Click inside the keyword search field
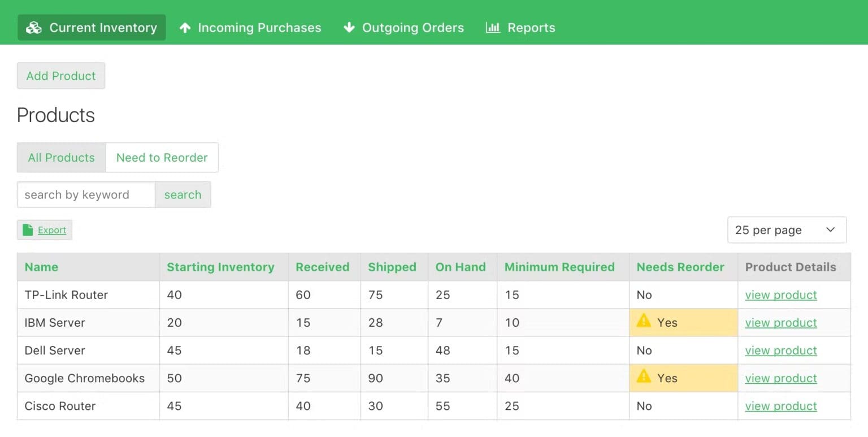Screen dimensions: 868x437 coord(85,194)
